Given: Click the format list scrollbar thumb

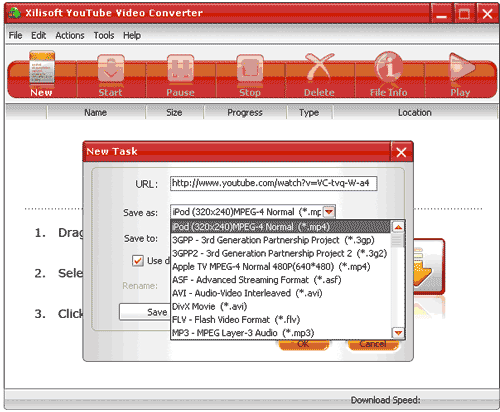Looking at the screenshot, I should coord(398,241).
